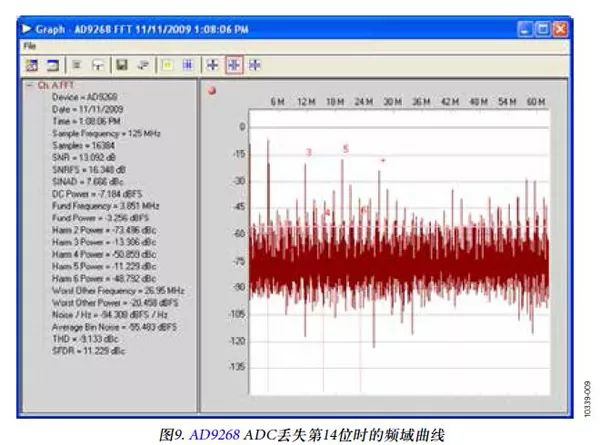Select the THD row

[x=85, y=339]
